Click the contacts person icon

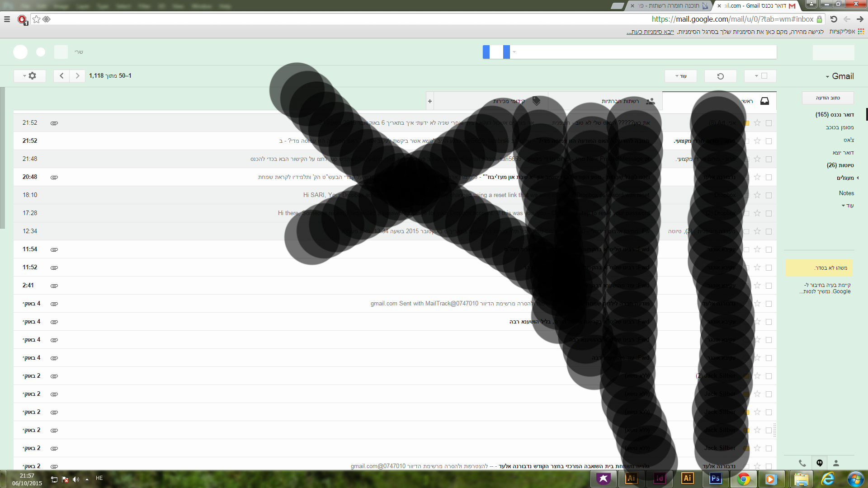click(x=836, y=463)
